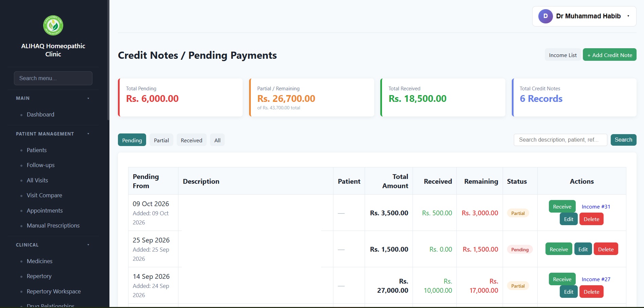The height and width of the screenshot is (308, 644).
Task: Switch to the Partial filter tab
Action: tap(161, 140)
